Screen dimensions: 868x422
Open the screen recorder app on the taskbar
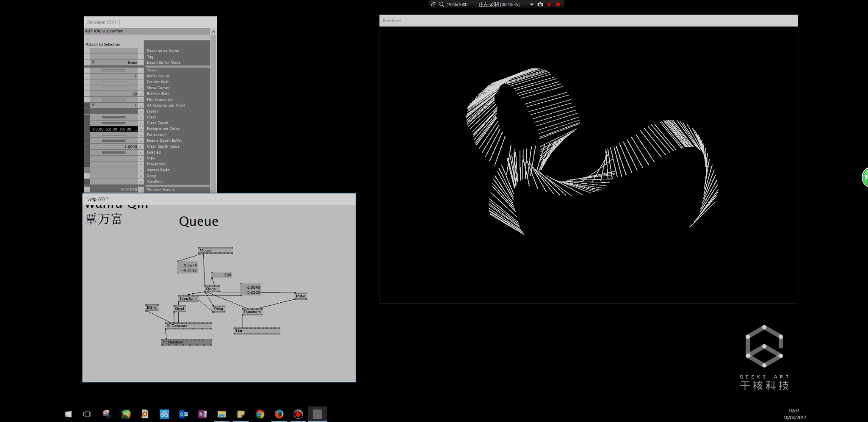[x=298, y=414]
